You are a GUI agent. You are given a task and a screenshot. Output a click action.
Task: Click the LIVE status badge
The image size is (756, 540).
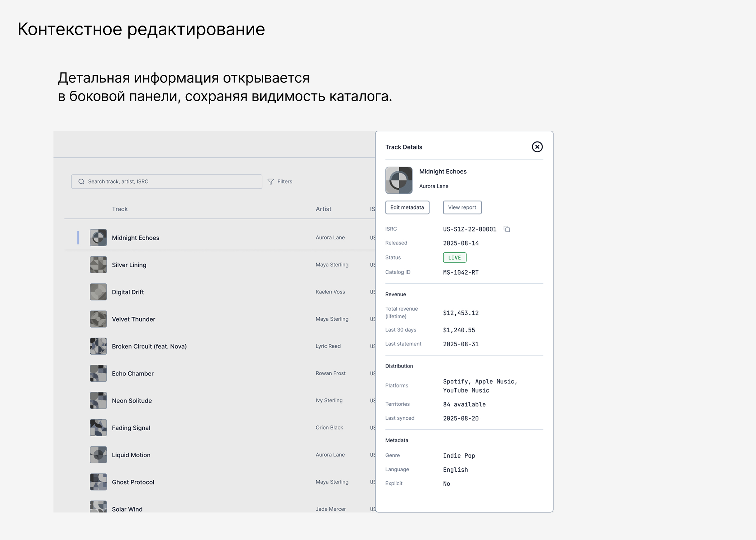454,257
